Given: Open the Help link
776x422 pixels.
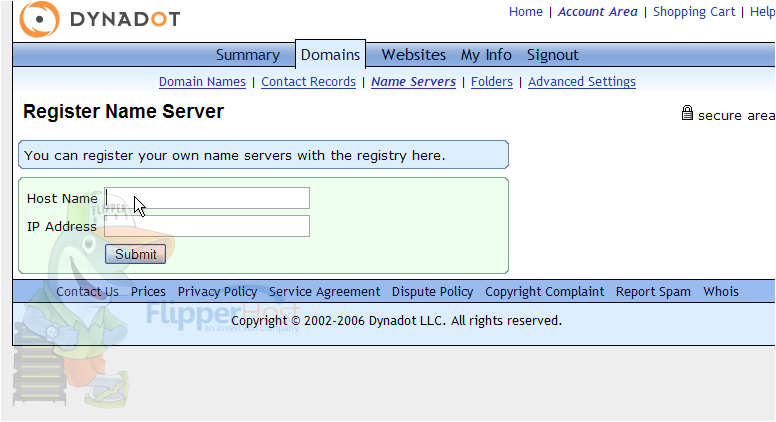Looking at the screenshot, I should coord(762,12).
